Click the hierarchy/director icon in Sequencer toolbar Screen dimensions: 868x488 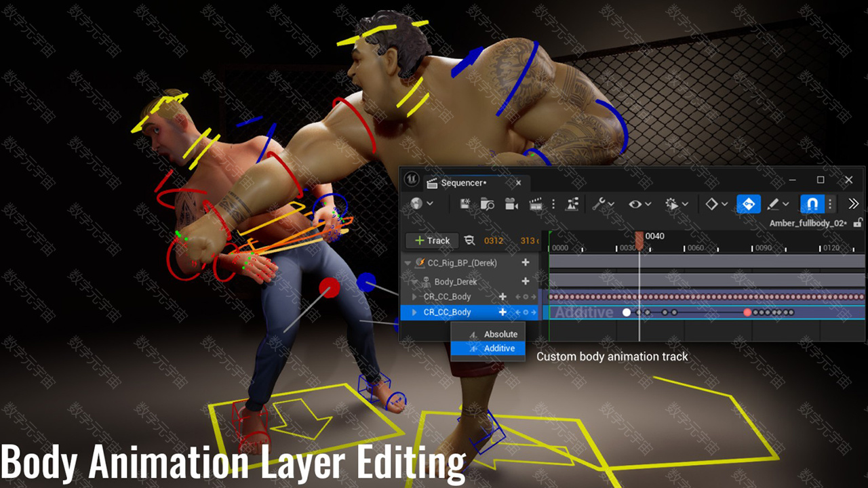572,204
